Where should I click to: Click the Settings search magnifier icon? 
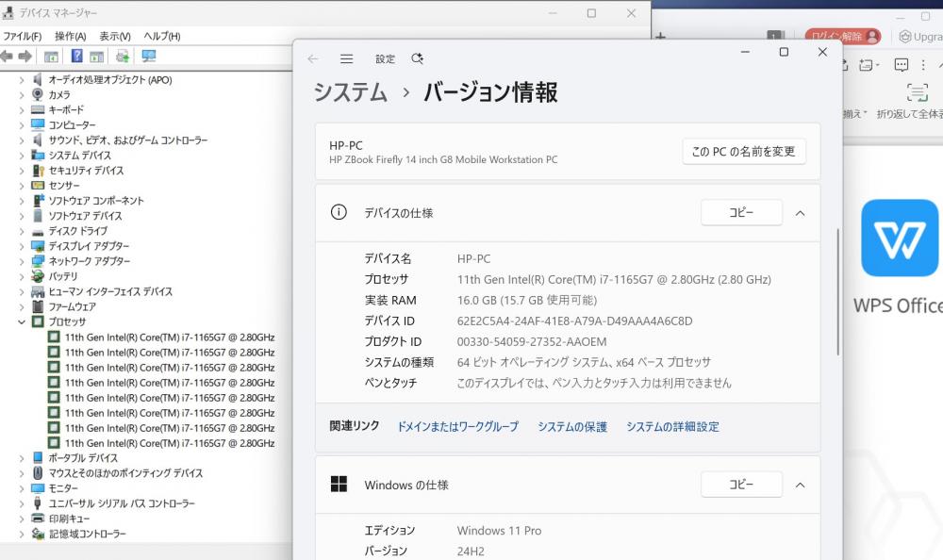point(417,58)
